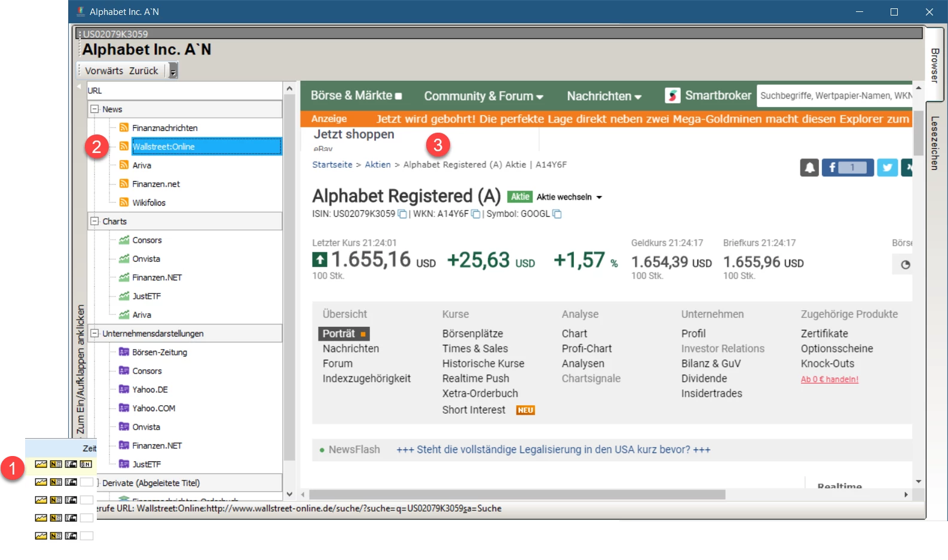Image resolution: width=948 pixels, height=560 pixels.
Task: Click the horizontal scrollbar of the browser
Action: point(517,495)
